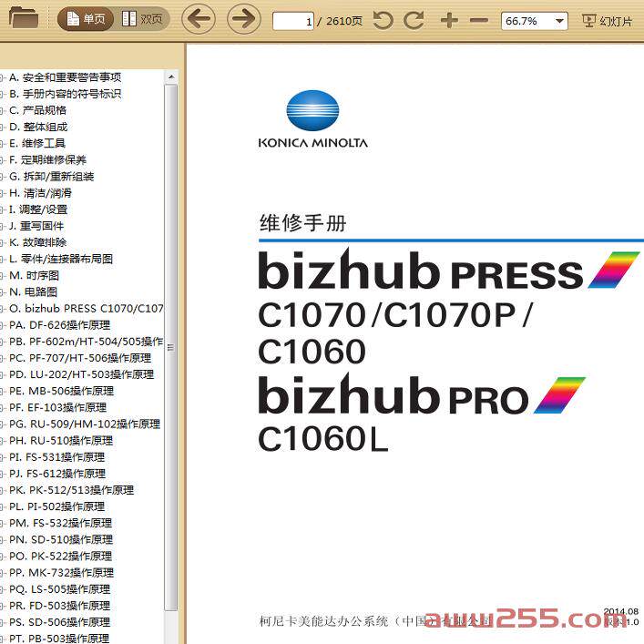Open bookmark PQ. LS-505操作原理

point(59,589)
